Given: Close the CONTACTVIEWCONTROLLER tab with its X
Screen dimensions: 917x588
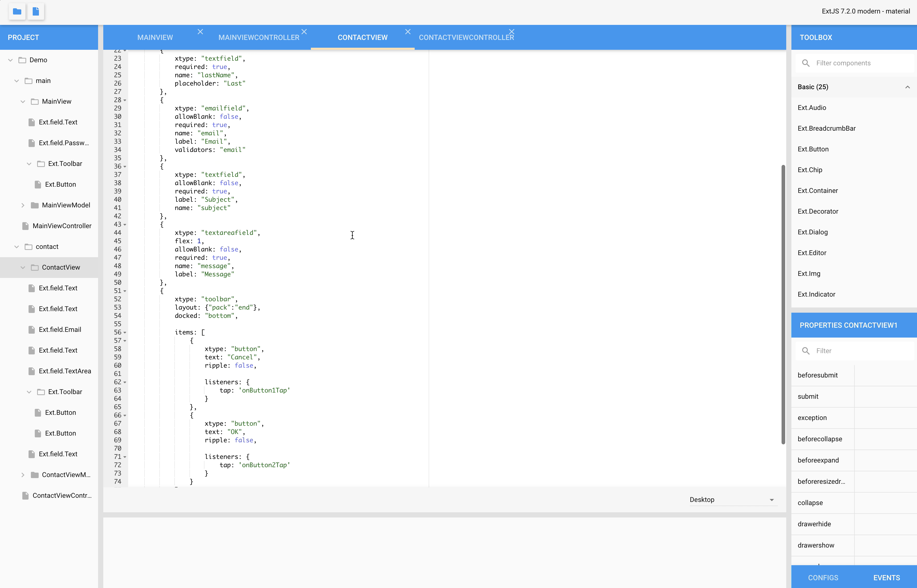Looking at the screenshot, I should pyautogui.click(x=511, y=32).
